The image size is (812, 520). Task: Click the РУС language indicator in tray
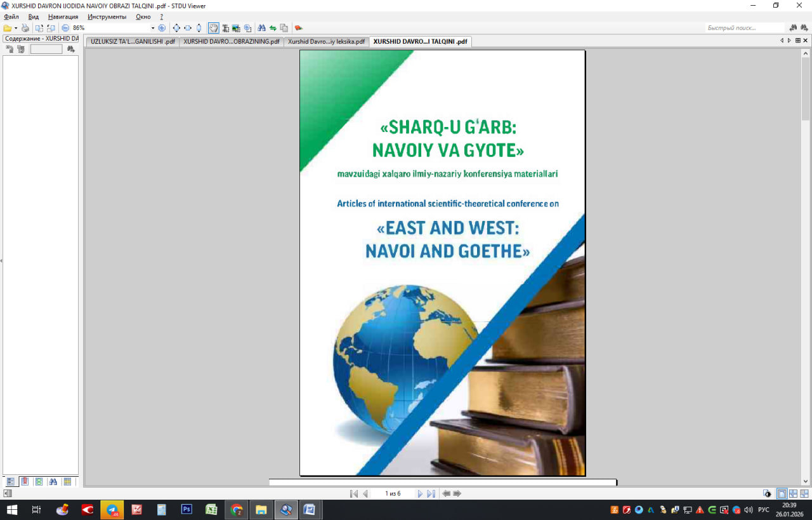(764, 509)
